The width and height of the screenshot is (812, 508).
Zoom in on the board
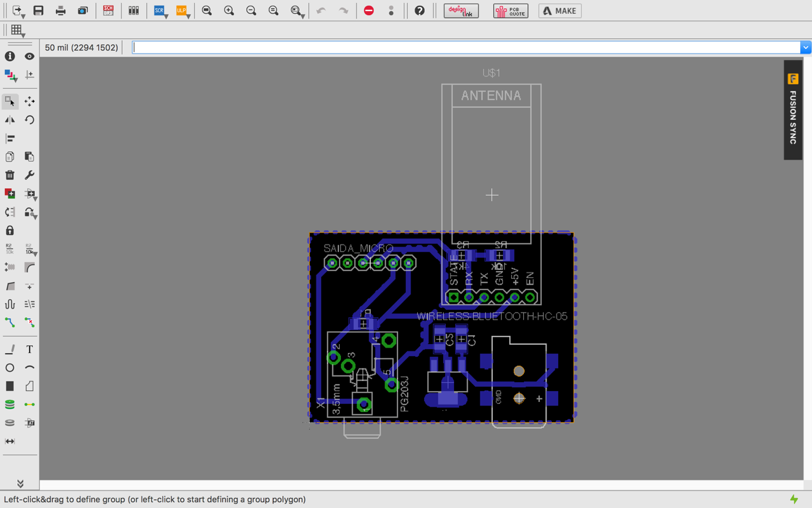click(x=229, y=10)
